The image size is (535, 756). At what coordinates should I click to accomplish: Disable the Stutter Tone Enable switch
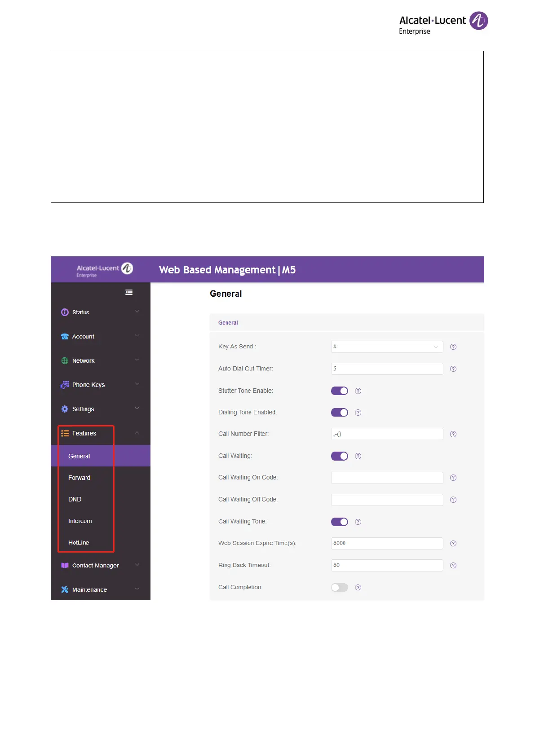(x=340, y=391)
